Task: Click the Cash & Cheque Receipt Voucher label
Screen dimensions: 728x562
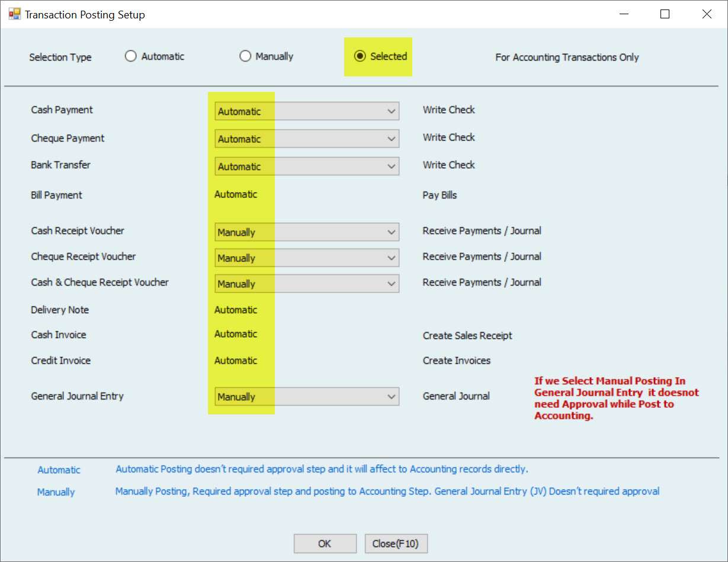Action: click(100, 282)
